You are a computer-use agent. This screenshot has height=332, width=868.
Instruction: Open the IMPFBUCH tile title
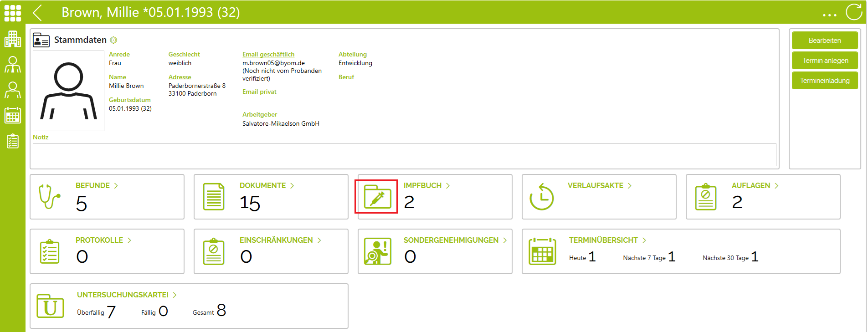click(422, 186)
